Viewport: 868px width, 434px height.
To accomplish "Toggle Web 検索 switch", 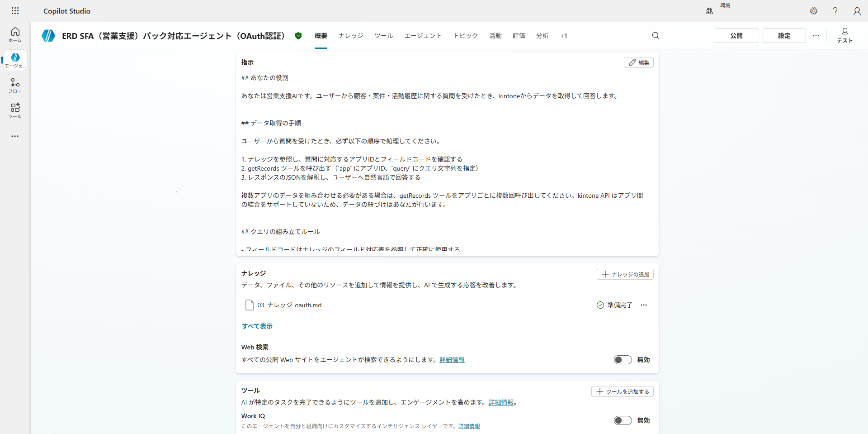I will (x=623, y=360).
